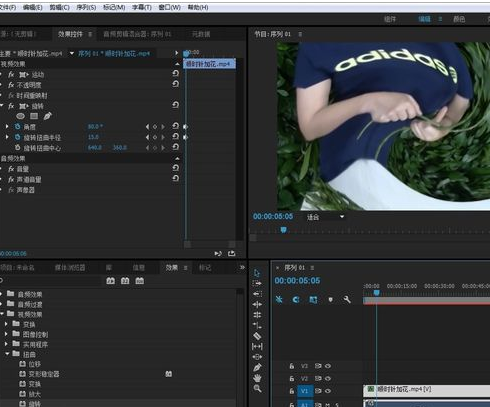Viewport: 490px width, 407px height.
Task: Open the 适合 zoom level dropdown
Action: coord(342,217)
